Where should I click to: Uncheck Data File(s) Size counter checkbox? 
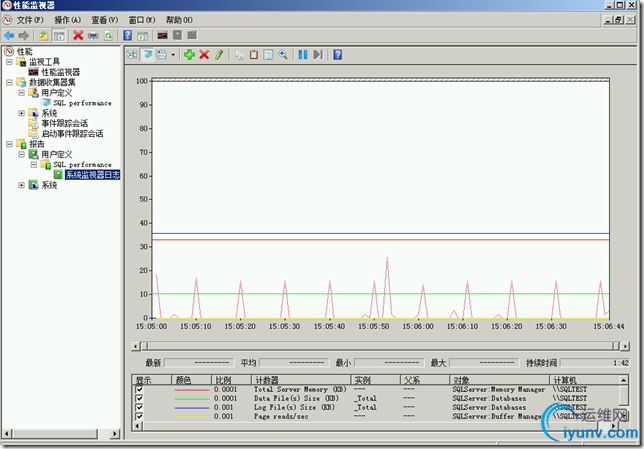click(139, 398)
